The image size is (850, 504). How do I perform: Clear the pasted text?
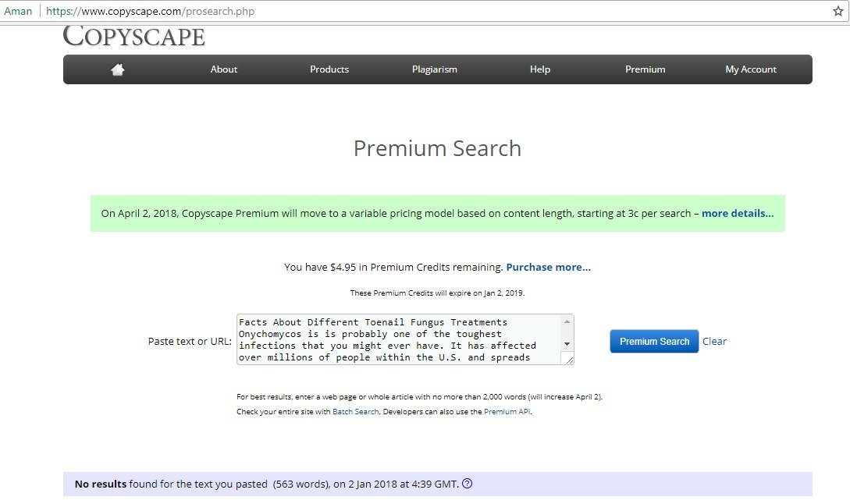(x=714, y=342)
